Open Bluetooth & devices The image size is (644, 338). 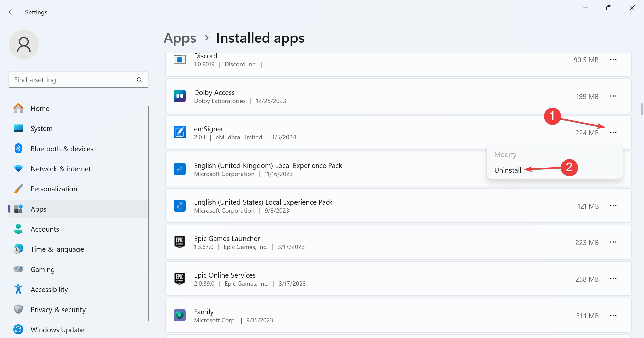tap(78, 149)
